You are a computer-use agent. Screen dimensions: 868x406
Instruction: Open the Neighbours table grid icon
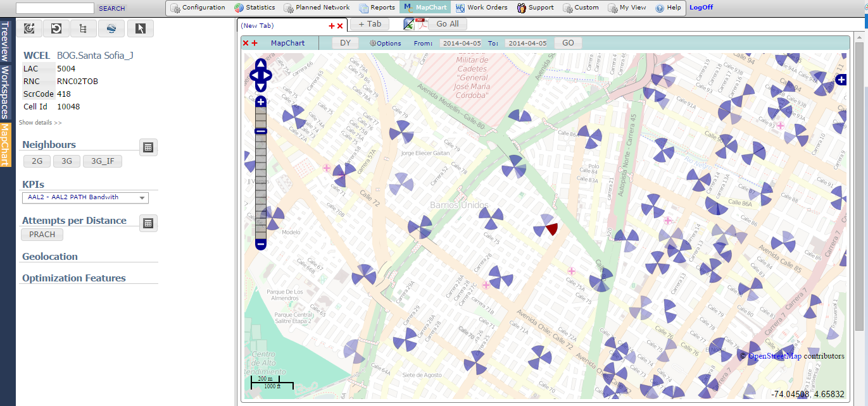148,147
